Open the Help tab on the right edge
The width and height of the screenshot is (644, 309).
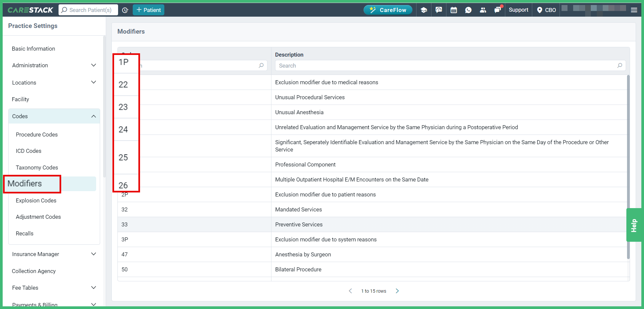(x=634, y=225)
